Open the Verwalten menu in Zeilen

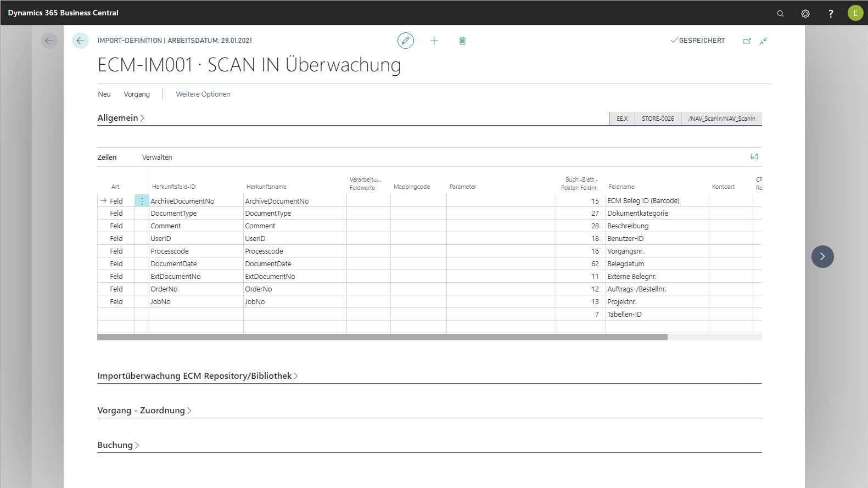[157, 158]
